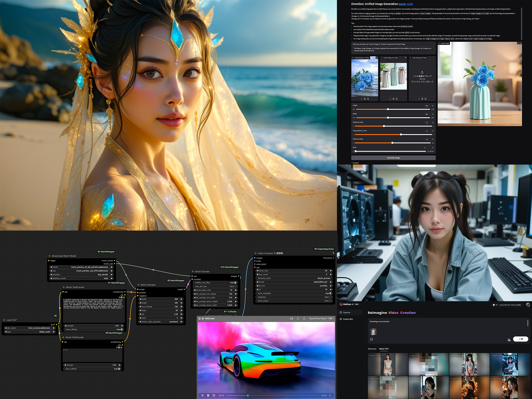Click the share icon in M05.mov preview
Viewport: 532px width, 399px height.
304,319
